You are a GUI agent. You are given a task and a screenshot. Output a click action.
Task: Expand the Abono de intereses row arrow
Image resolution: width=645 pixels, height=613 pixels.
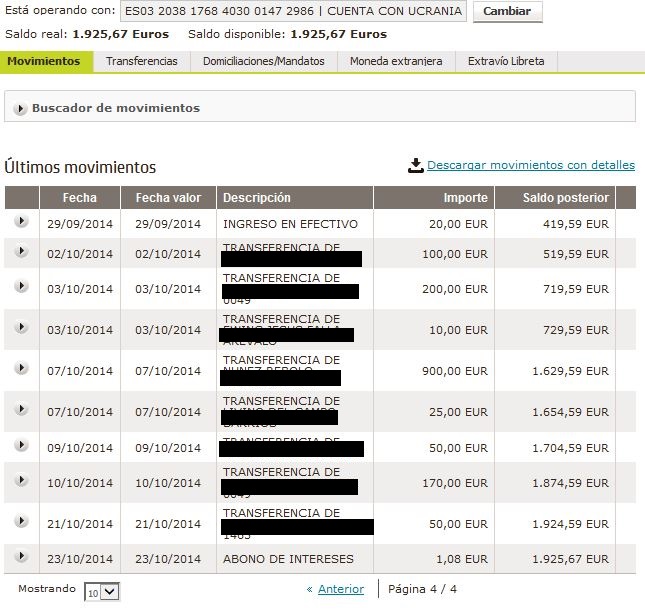click(21, 557)
